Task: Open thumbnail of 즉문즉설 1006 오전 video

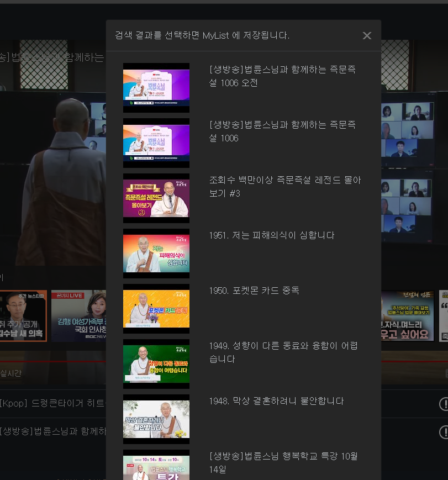Action: (156, 88)
